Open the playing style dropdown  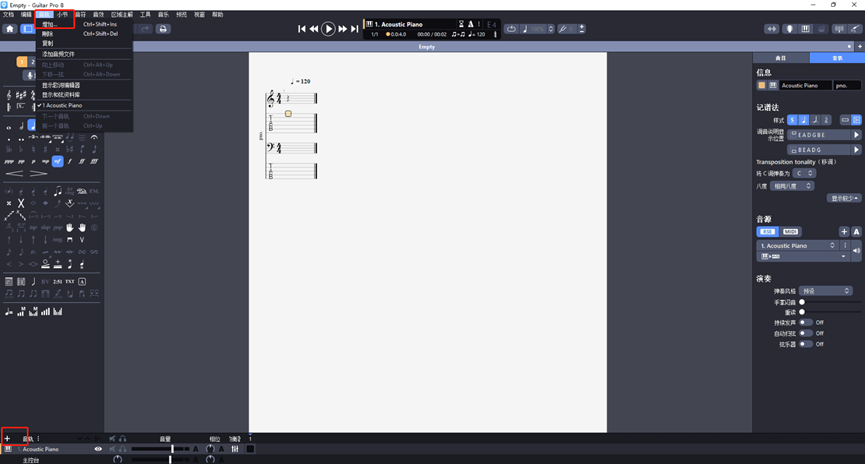click(825, 291)
